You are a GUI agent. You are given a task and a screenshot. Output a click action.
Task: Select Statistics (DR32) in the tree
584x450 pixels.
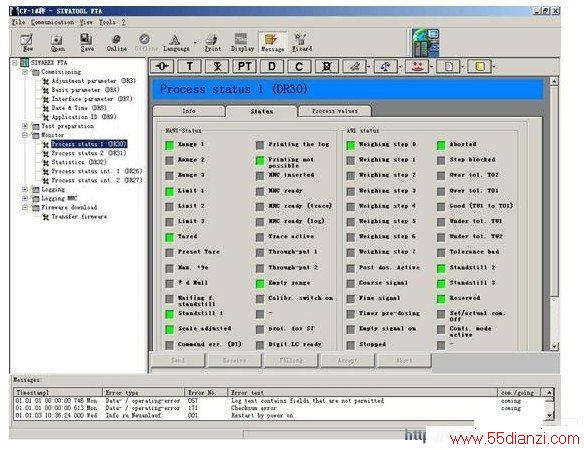pos(79,162)
